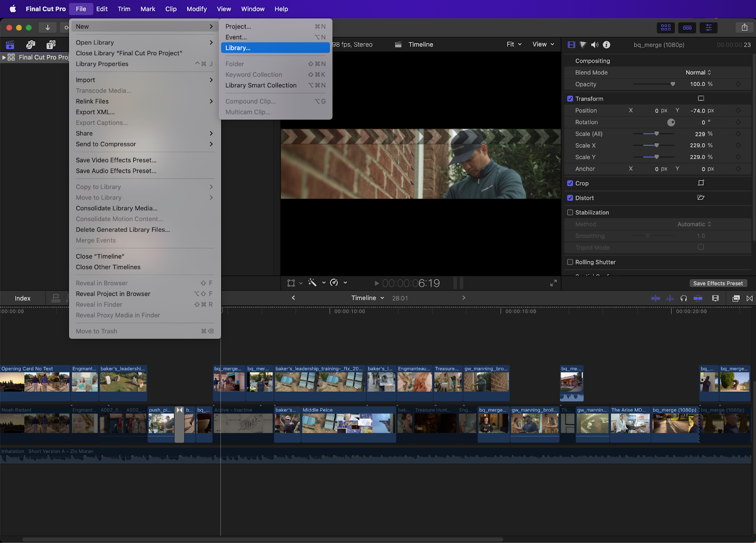Expand the Import submenu
756x543 pixels.
tap(145, 80)
